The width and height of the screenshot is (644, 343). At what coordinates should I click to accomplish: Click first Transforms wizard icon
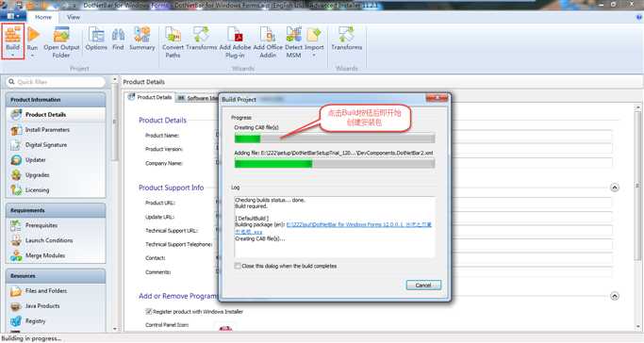pos(201,35)
